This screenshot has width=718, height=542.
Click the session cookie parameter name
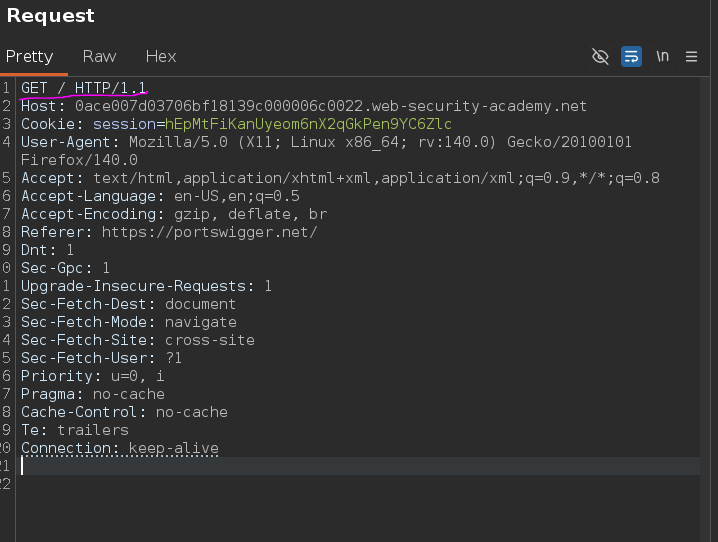pyautogui.click(x=125, y=124)
